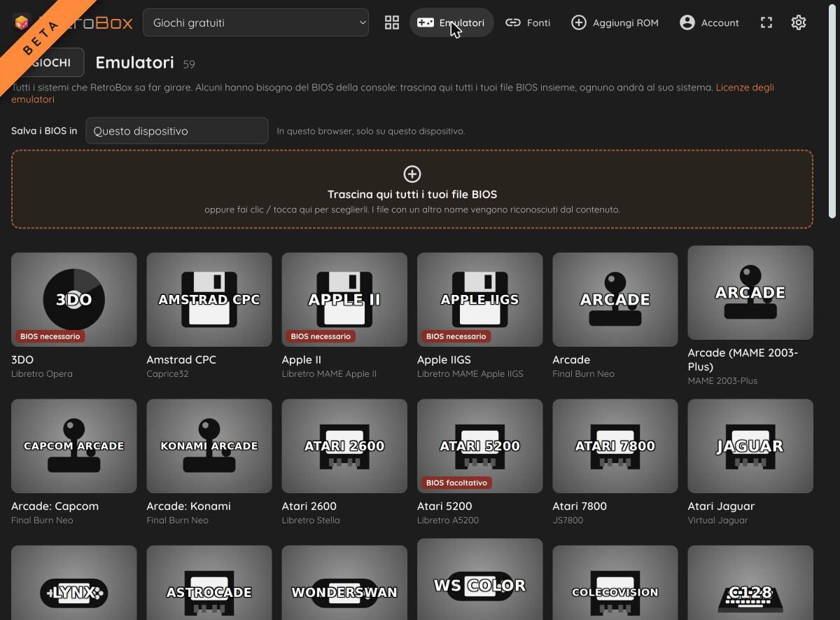
Task: Open the grid view icon
Action: [392, 22]
